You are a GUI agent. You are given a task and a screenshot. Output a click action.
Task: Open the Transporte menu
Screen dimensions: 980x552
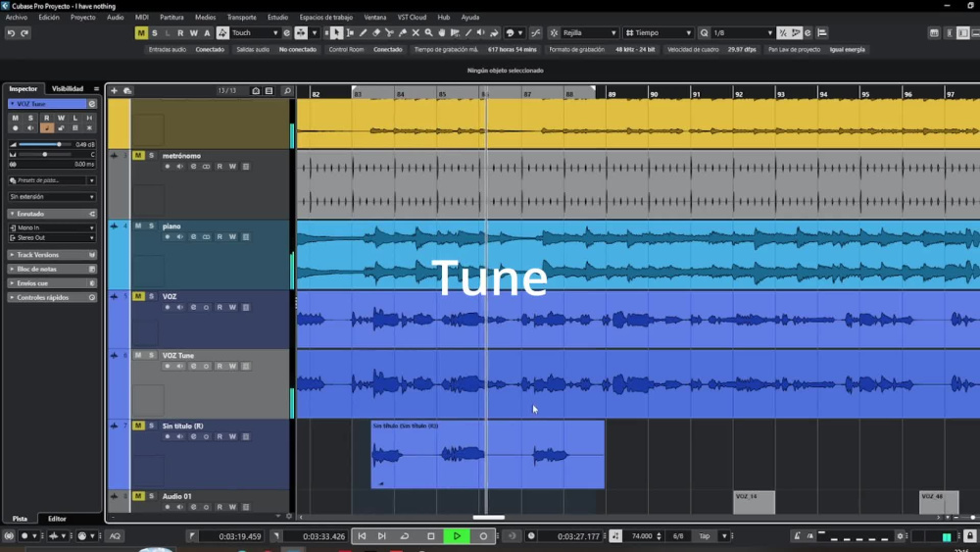point(241,18)
